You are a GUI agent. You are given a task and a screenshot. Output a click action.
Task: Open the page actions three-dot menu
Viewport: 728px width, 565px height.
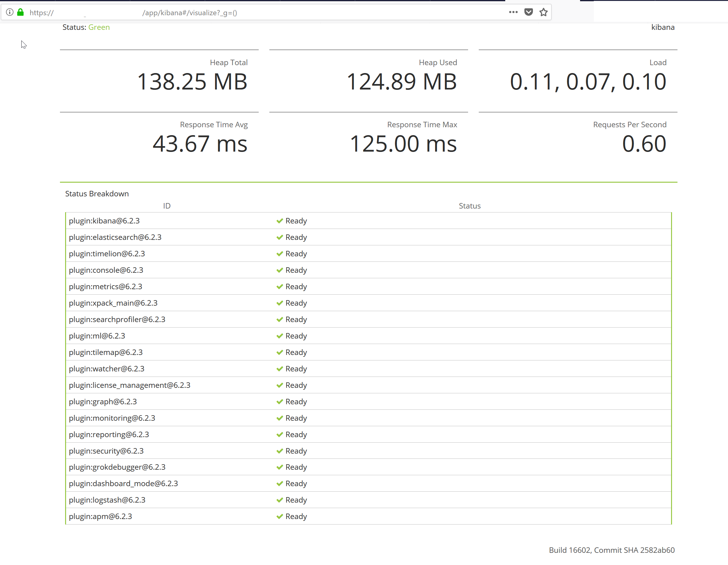click(513, 12)
